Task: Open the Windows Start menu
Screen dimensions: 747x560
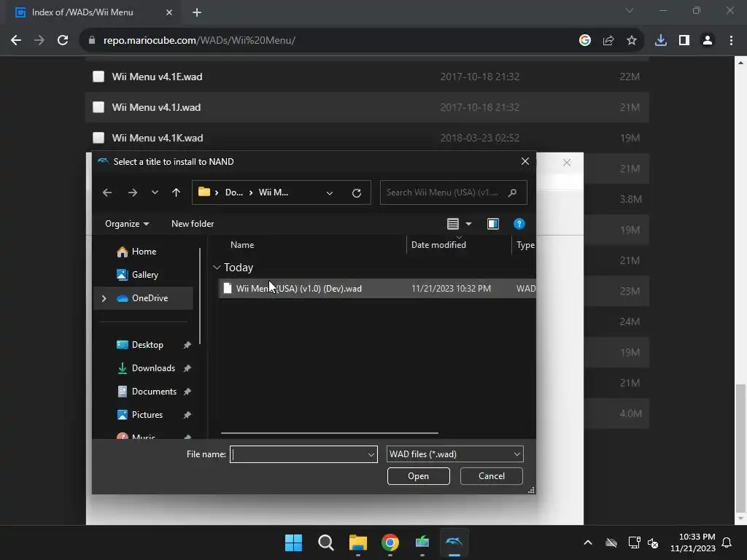Action: click(293, 542)
